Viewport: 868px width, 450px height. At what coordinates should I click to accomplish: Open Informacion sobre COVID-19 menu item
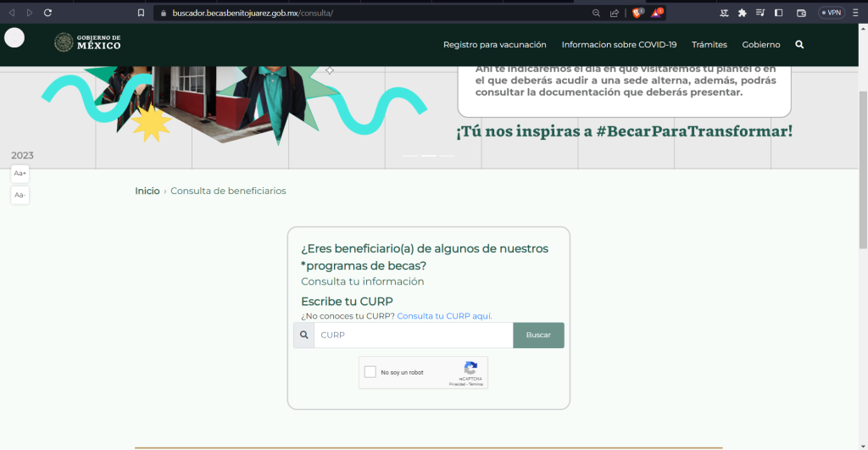pos(619,44)
